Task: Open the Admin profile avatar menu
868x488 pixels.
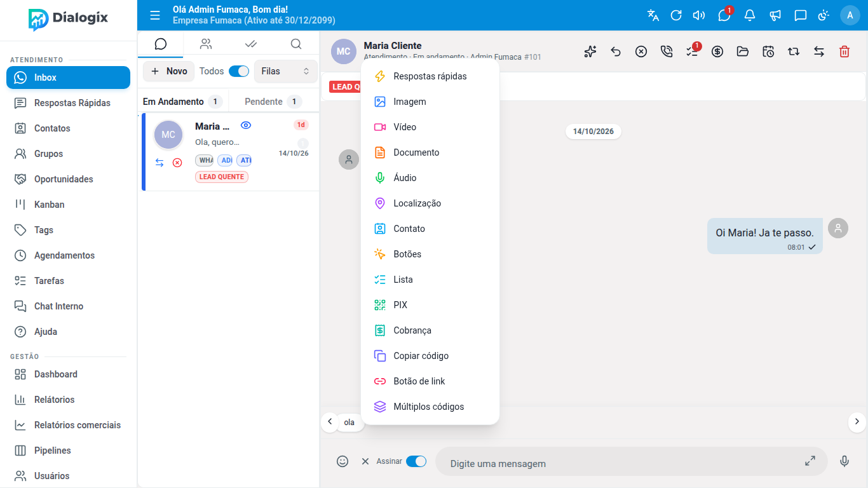Action: pyautogui.click(x=850, y=15)
